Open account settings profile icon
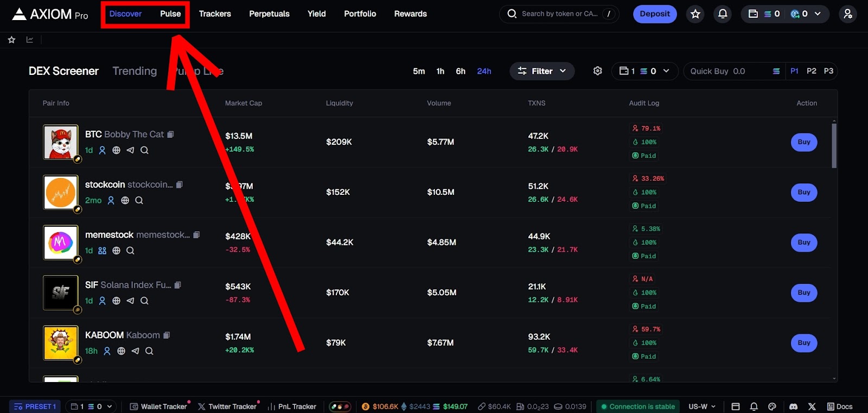Screen dimensions: 868x413 [x=847, y=14]
